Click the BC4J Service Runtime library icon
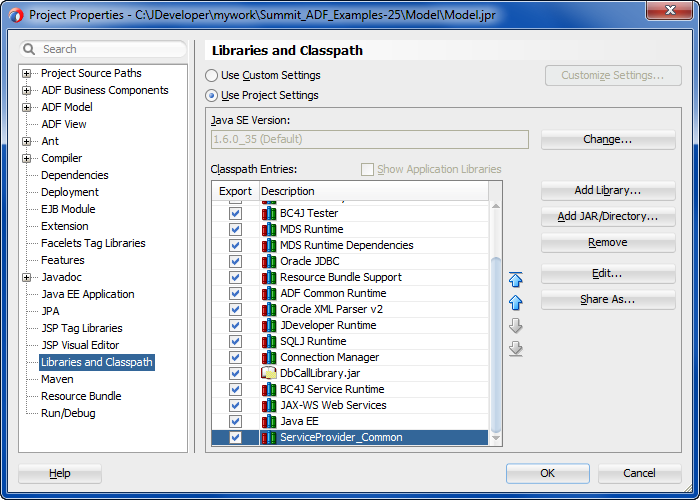700x500 pixels. pos(269,390)
